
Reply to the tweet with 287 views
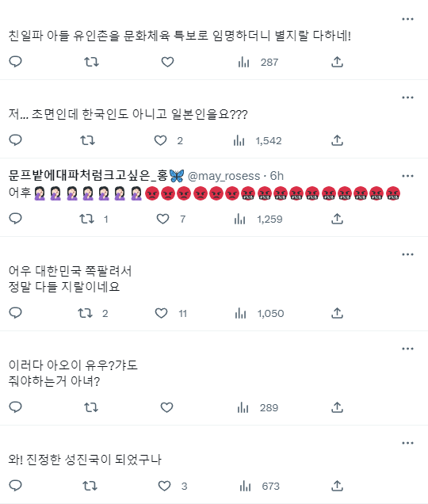point(15,61)
